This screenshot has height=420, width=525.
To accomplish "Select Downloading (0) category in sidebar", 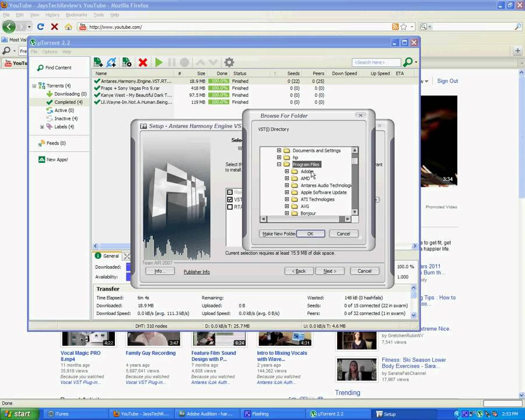I will [66, 94].
